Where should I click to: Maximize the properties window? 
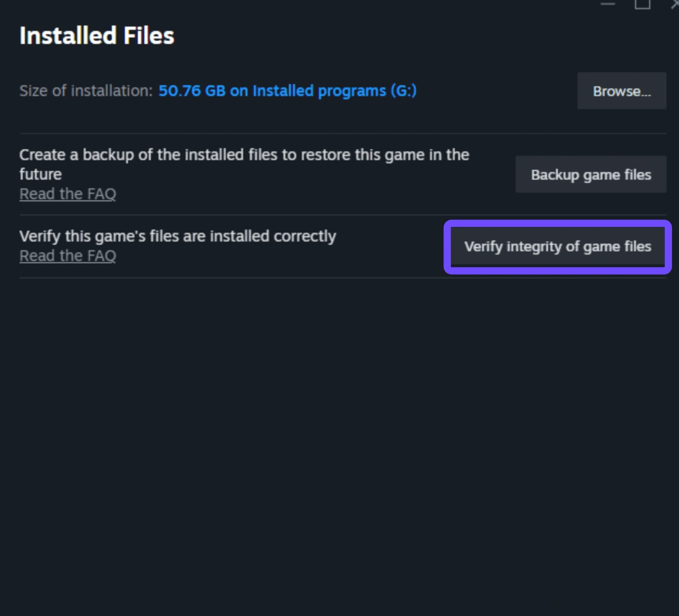tap(642, 4)
